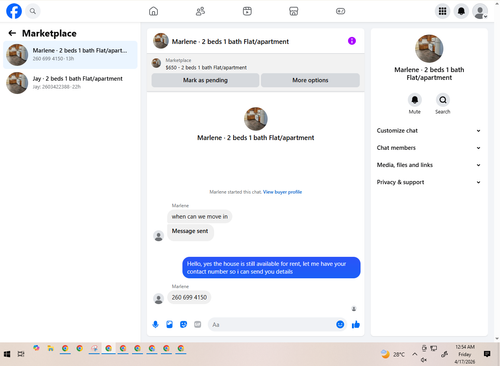This screenshot has width=500, height=366.
Task: Open the emoji picker smiley icon
Action: point(340,324)
